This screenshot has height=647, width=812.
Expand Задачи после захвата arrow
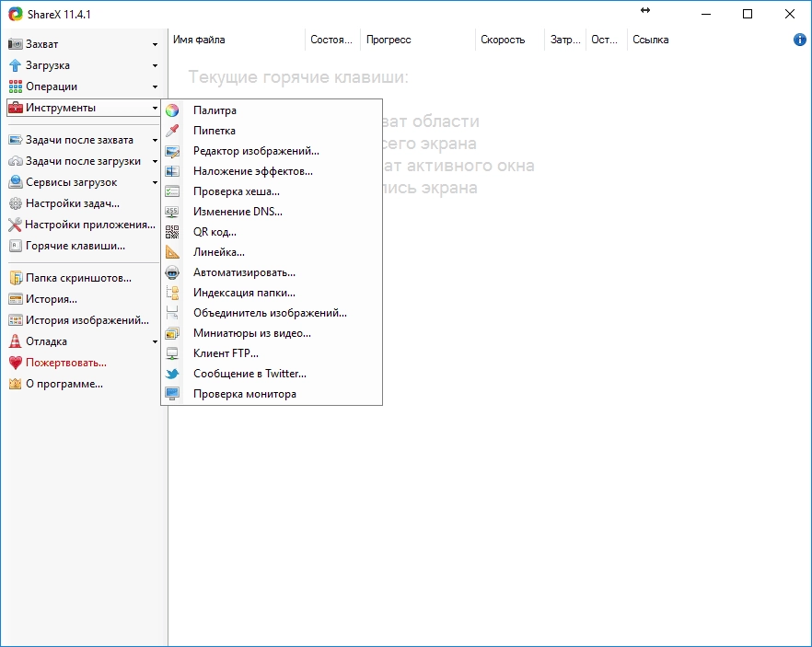(155, 140)
